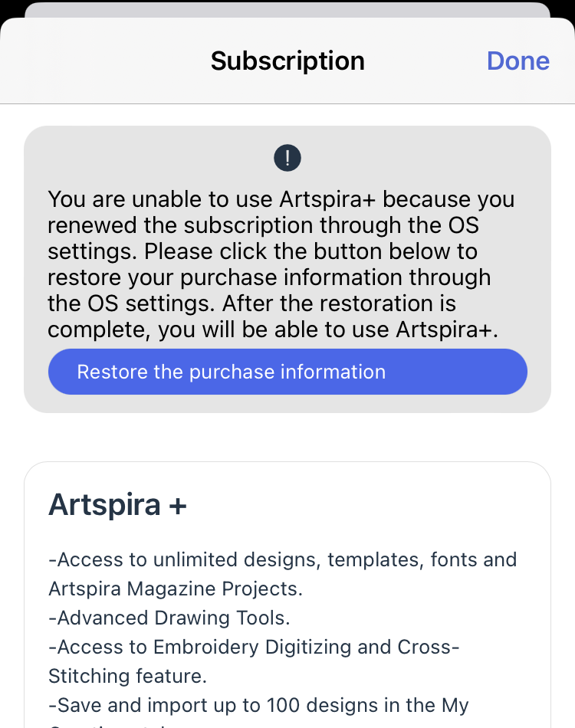Viewport: 575px width, 728px height.
Task: Click the exclamation mark warning icon
Action: click(287, 159)
